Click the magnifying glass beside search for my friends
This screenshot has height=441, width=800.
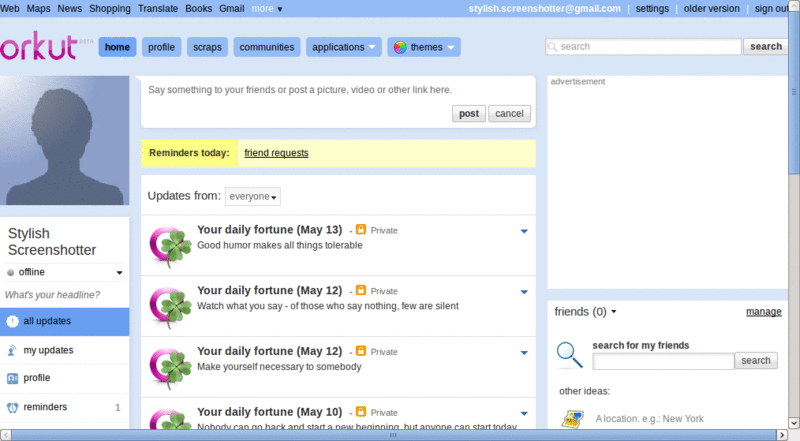(569, 355)
